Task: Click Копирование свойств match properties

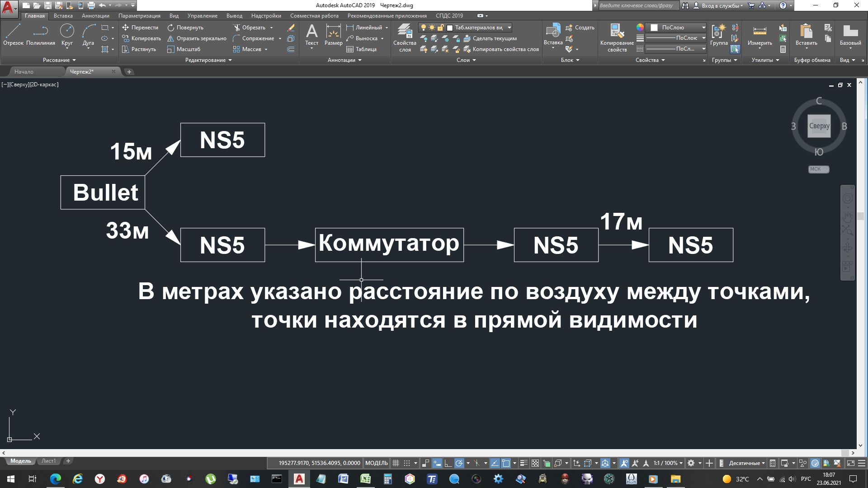Action: pyautogui.click(x=617, y=38)
